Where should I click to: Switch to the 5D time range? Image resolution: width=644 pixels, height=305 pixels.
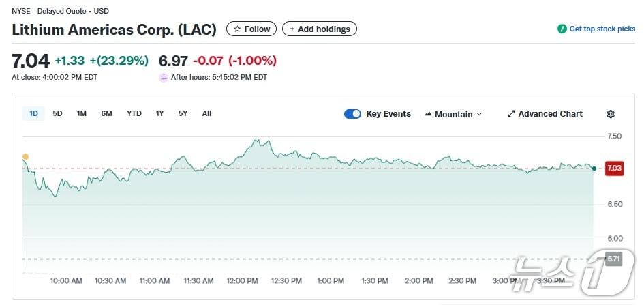point(57,114)
